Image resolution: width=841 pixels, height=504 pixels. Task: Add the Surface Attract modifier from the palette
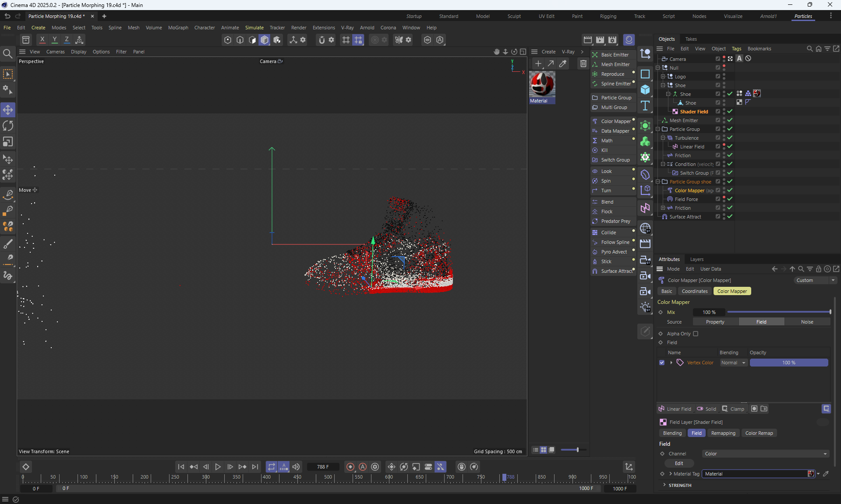[616, 271]
